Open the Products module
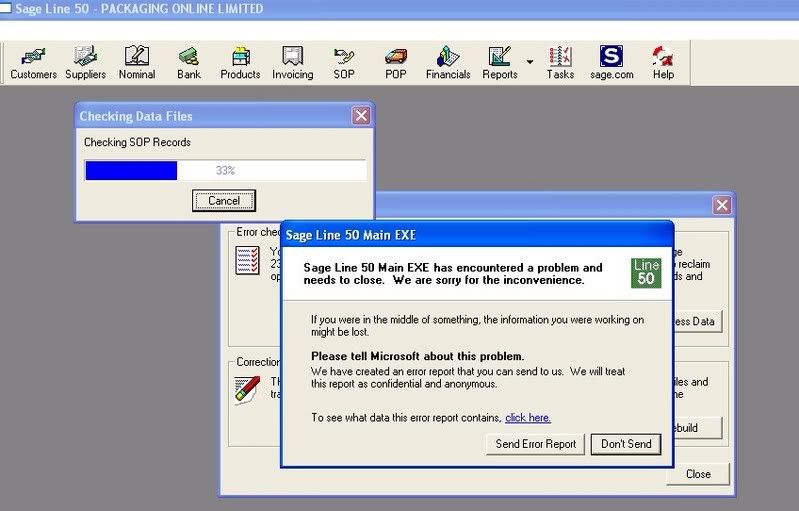 click(x=240, y=63)
